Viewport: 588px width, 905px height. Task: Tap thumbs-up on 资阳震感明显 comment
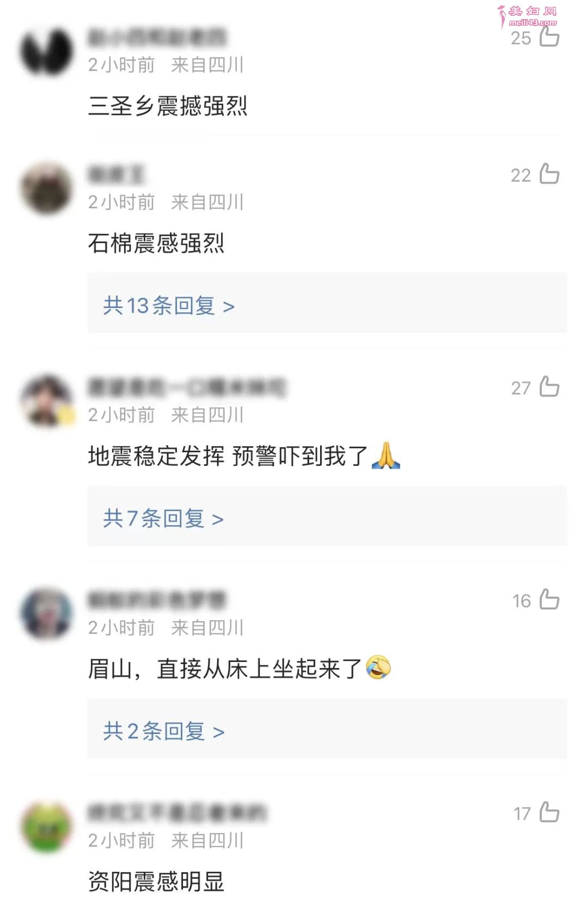pyautogui.click(x=549, y=812)
